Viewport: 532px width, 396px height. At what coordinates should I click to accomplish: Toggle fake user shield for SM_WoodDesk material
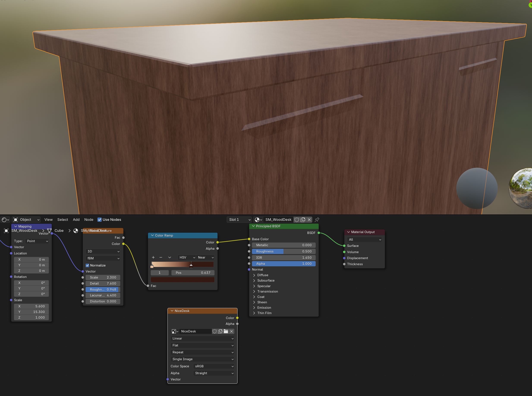click(297, 220)
